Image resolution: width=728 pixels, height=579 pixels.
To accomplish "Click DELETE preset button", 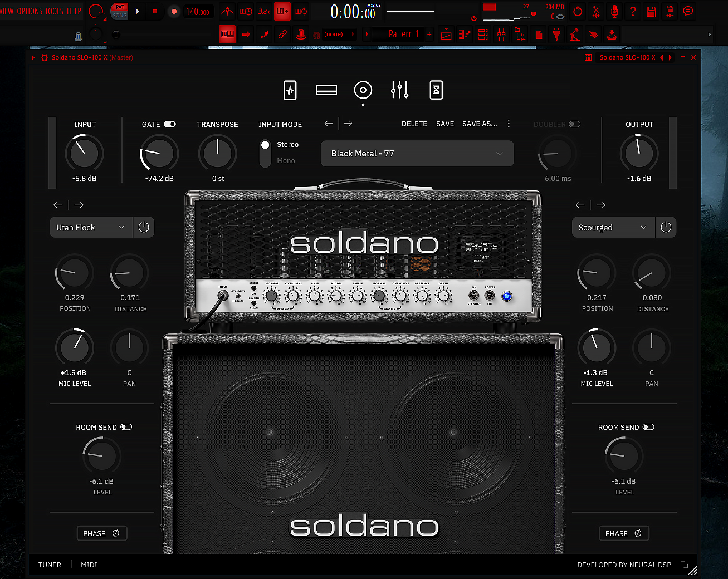I will pos(414,124).
